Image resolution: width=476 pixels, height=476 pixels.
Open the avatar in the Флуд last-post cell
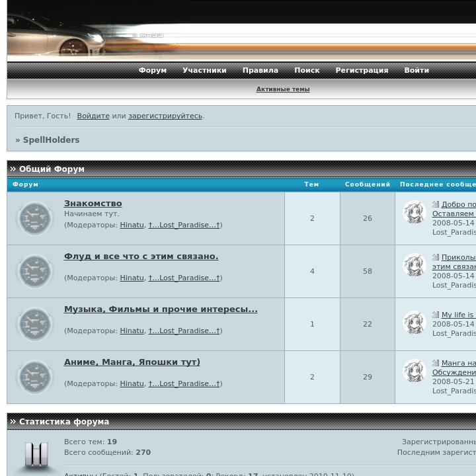tap(415, 264)
